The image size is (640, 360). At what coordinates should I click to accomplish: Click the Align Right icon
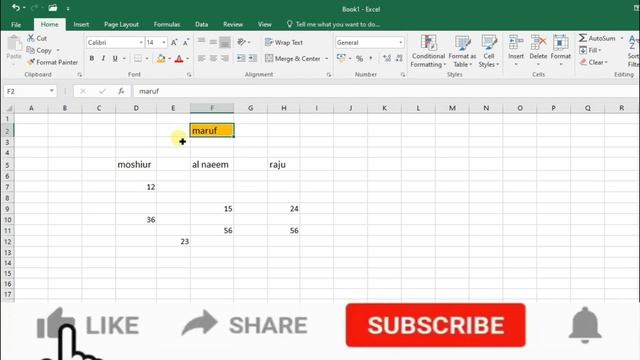[225, 58]
